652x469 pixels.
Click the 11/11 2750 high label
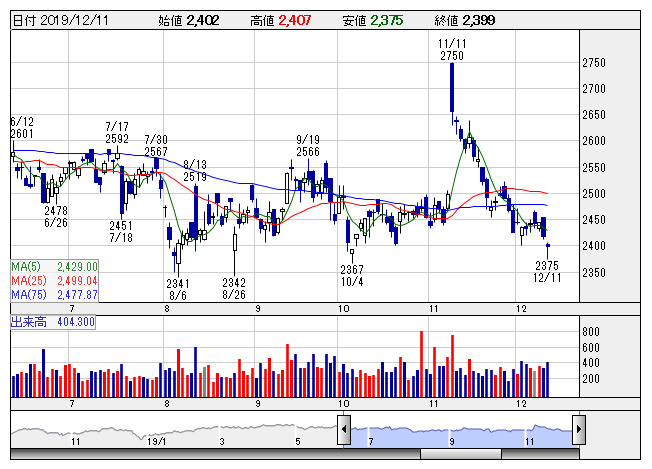point(452,49)
